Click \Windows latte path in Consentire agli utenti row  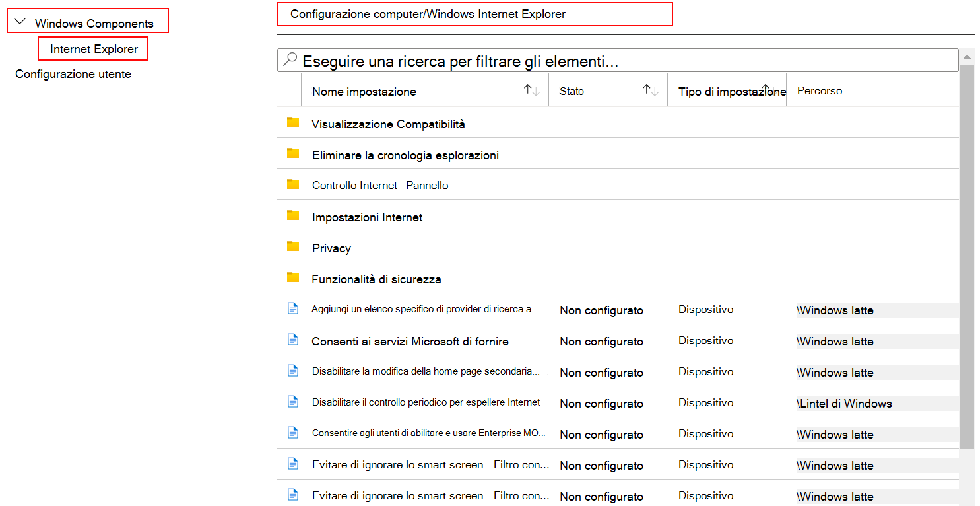835,434
